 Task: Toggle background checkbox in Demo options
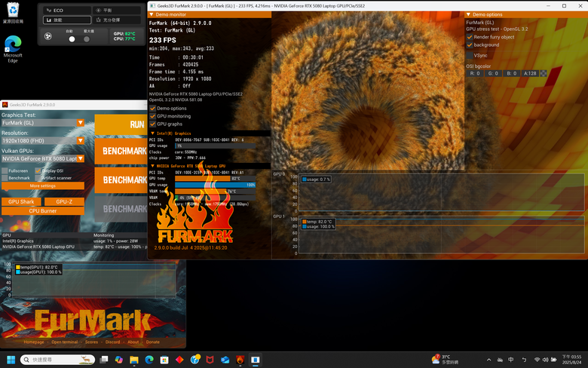[470, 44]
